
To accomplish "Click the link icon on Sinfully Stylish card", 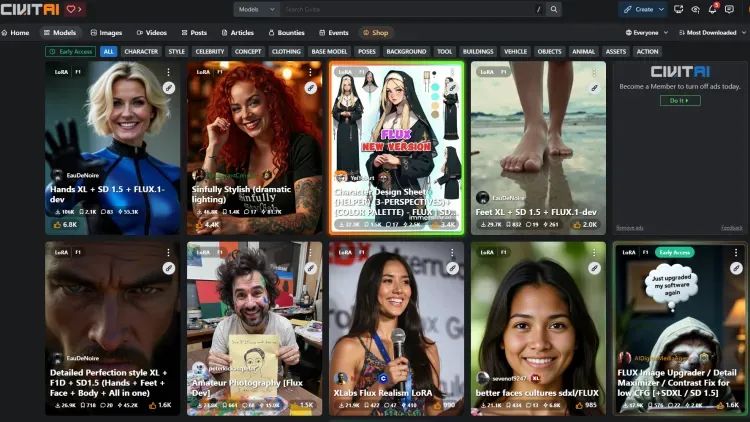I will (x=310, y=88).
